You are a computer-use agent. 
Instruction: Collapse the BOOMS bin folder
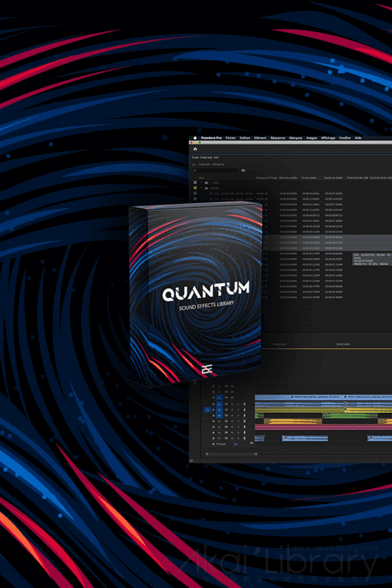tap(201, 188)
